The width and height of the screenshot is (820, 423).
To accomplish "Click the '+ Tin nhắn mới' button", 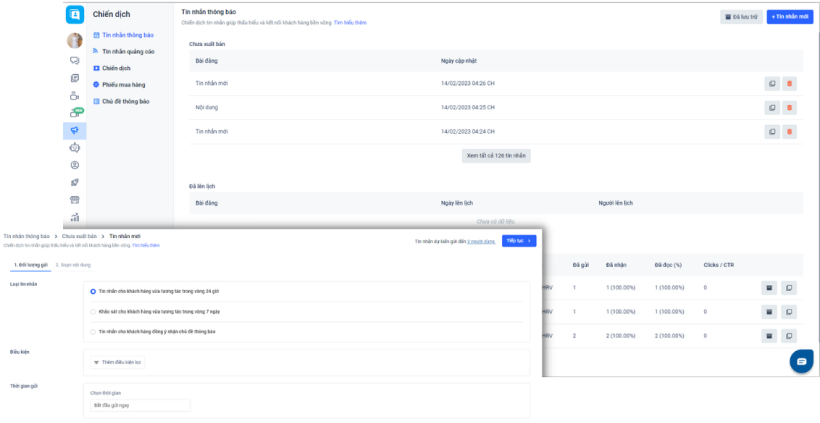I will click(x=789, y=17).
